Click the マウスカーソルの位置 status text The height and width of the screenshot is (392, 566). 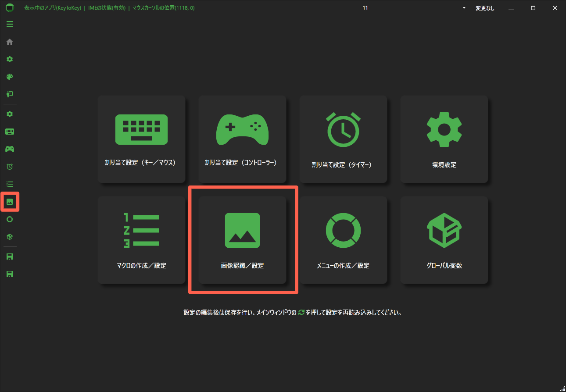click(163, 8)
